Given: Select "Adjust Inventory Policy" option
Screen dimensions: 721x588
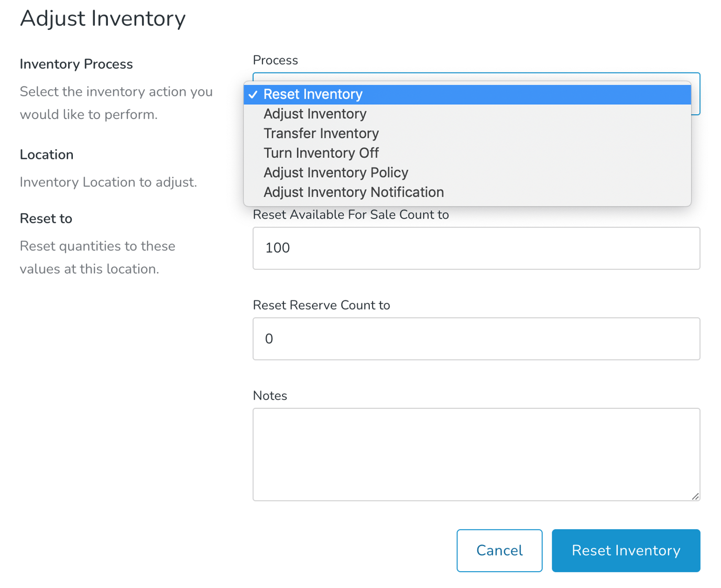Looking at the screenshot, I should click(x=335, y=172).
